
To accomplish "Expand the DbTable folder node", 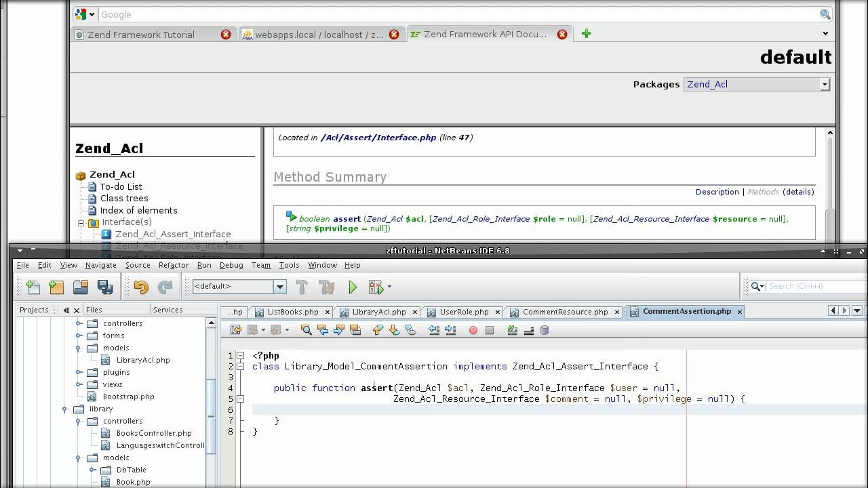I will pos(93,470).
